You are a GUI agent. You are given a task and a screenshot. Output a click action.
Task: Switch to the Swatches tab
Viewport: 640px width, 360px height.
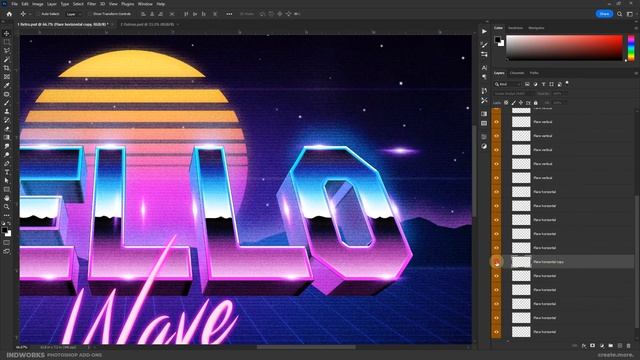516,28
